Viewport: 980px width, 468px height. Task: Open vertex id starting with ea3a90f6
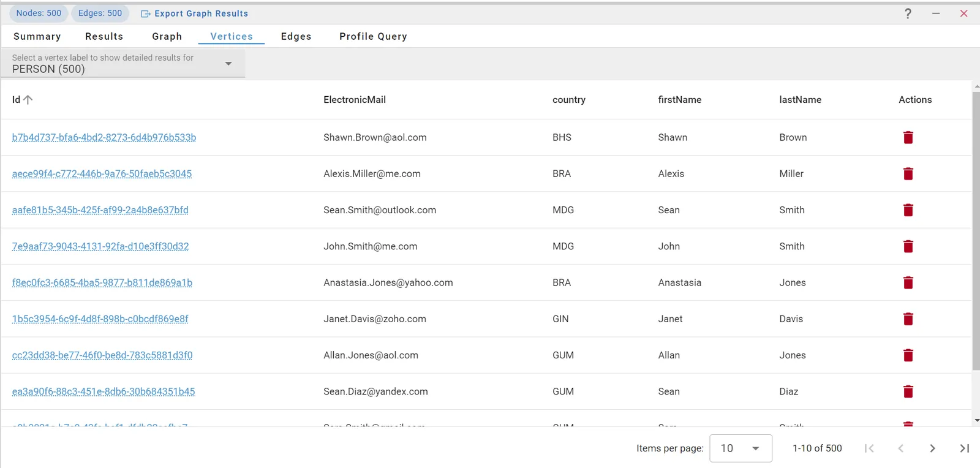click(104, 391)
